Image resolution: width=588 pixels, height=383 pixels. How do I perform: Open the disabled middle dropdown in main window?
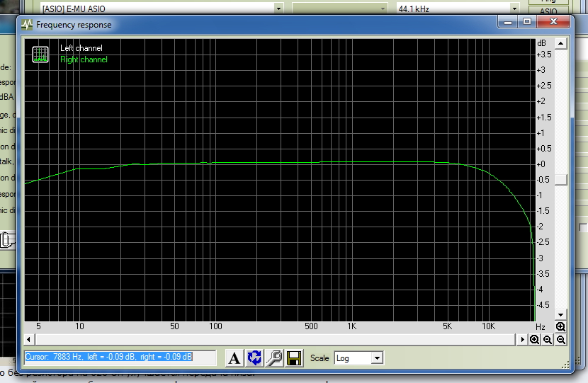[x=340, y=8]
